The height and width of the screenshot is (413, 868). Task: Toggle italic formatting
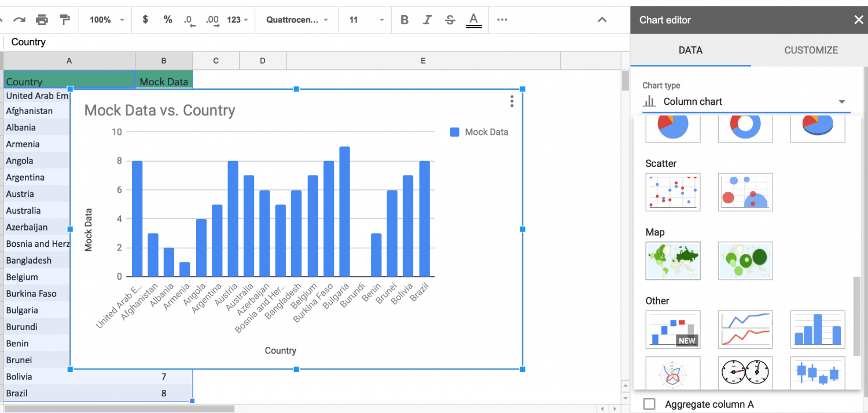tap(427, 19)
